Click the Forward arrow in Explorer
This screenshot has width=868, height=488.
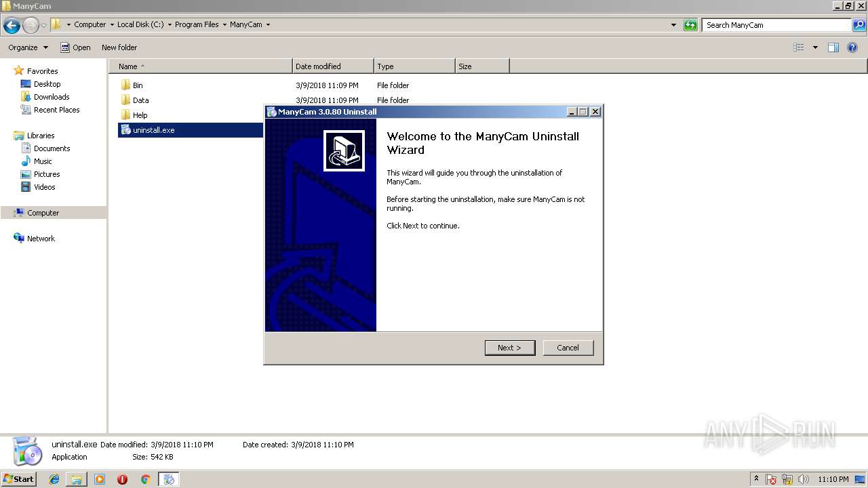tap(31, 26)
